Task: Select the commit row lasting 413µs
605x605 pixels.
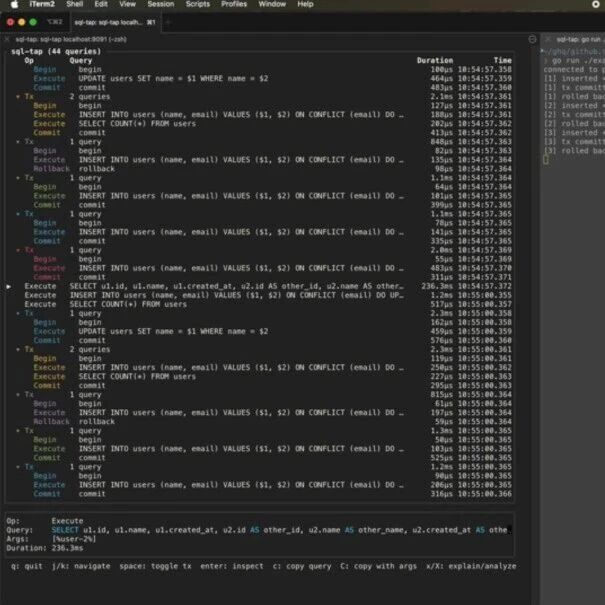Action: point(261,133)
